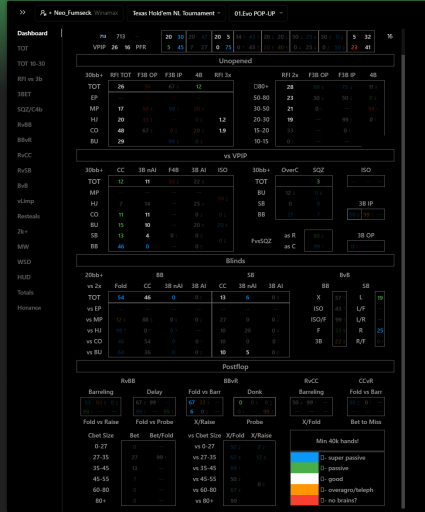Open the 3BET tab
The width and height of the screenshot is (425, 512).
point(24,94)
